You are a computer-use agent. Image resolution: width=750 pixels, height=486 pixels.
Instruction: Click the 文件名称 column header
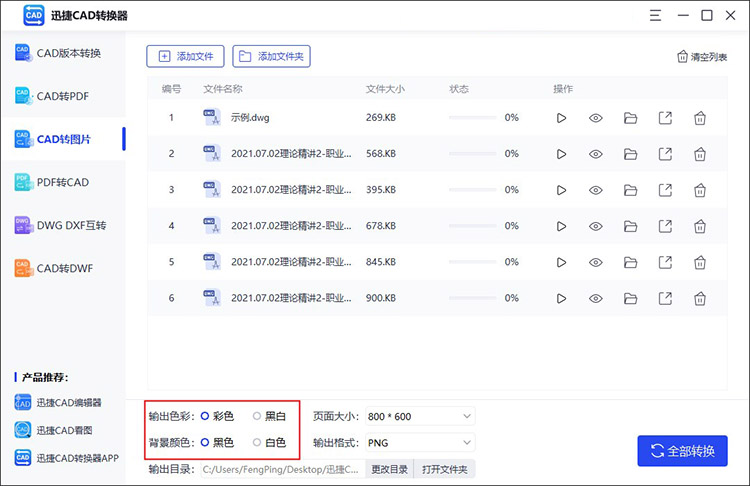tap(223, 89)
